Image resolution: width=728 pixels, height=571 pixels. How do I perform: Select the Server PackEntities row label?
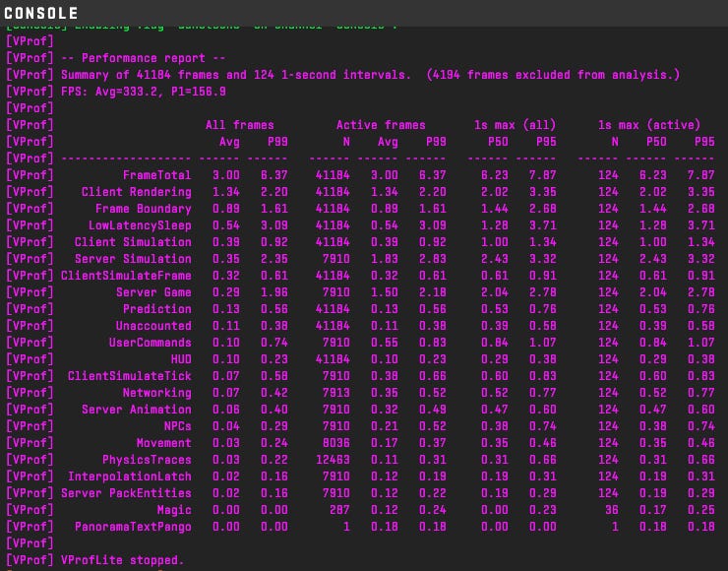pyautogui.click(x=126, y=493)
